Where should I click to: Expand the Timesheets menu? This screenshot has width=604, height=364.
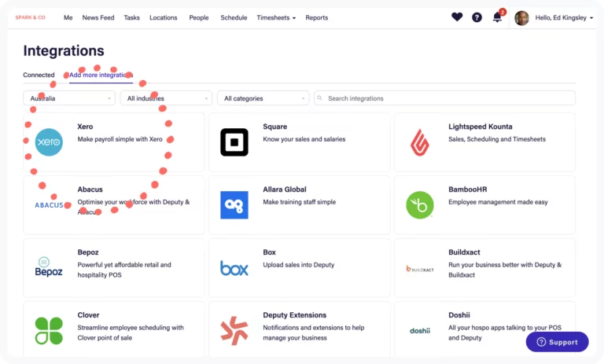tap(276, 18)
